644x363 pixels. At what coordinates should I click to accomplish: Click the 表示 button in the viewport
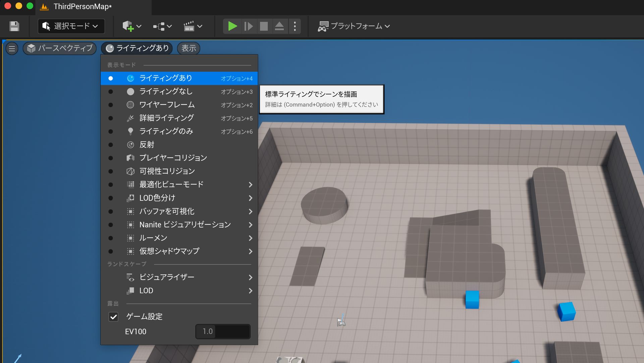[x=188, y=48]
